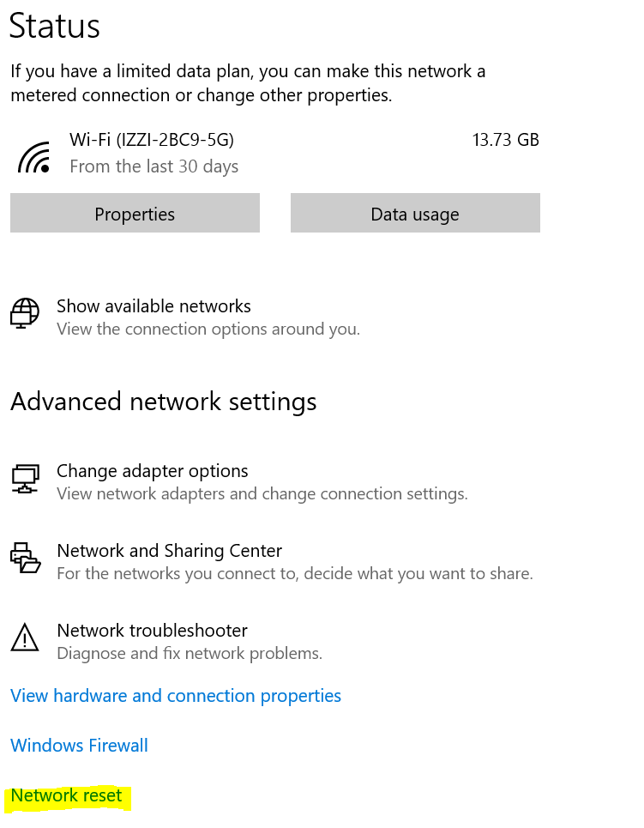
Task: Click the globe icon for available networks
Action: (26, 313)
